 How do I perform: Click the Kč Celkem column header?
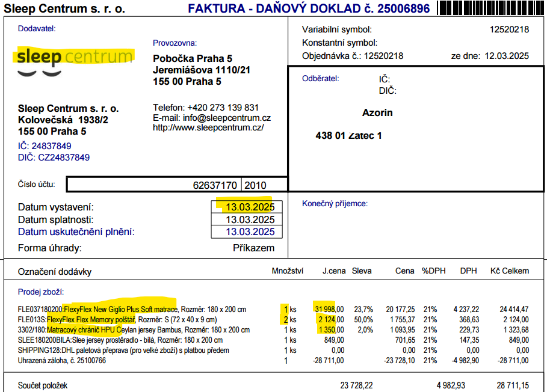510,271
